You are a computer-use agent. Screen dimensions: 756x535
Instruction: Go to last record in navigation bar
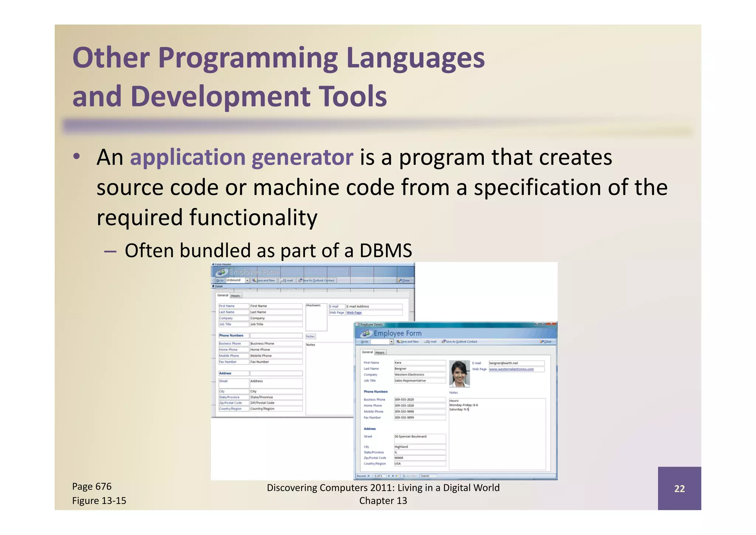(393, 476)
